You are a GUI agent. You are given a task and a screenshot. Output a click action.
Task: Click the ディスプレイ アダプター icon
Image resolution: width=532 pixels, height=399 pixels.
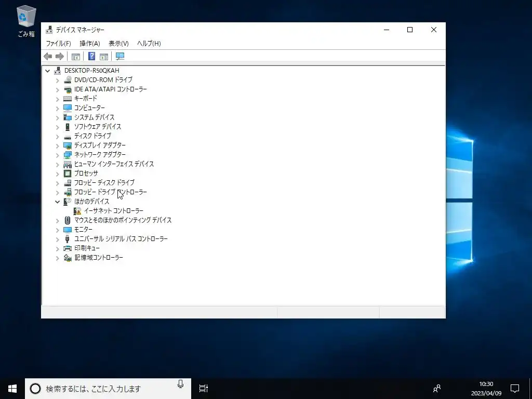coord(68,145)
